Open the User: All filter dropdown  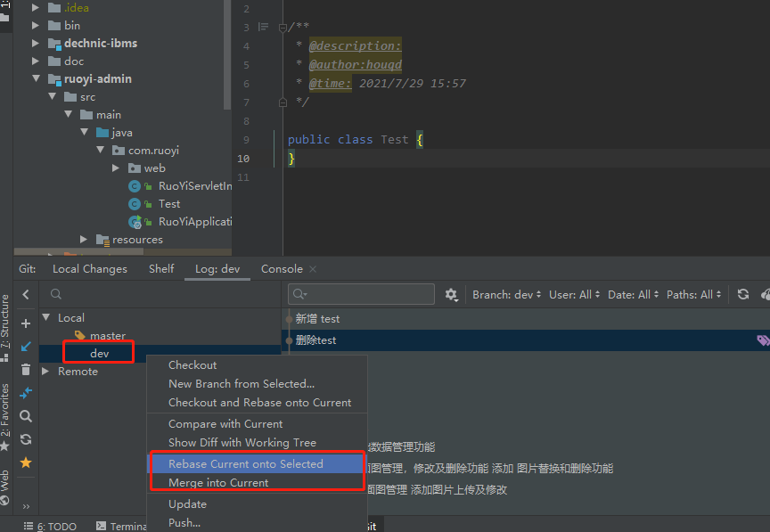tap(573, 293)
